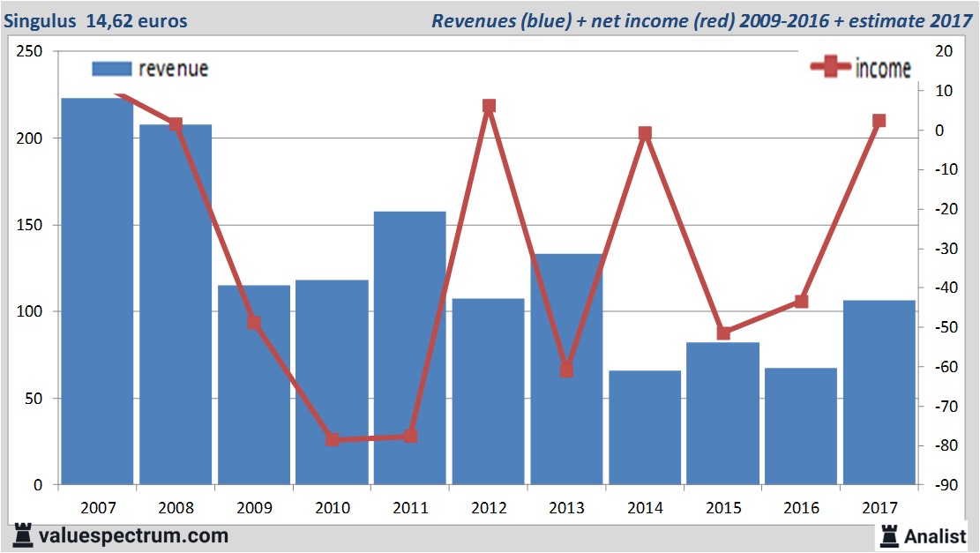
Task: Click the 2010 x-axis label
Action: click(333, 508)
